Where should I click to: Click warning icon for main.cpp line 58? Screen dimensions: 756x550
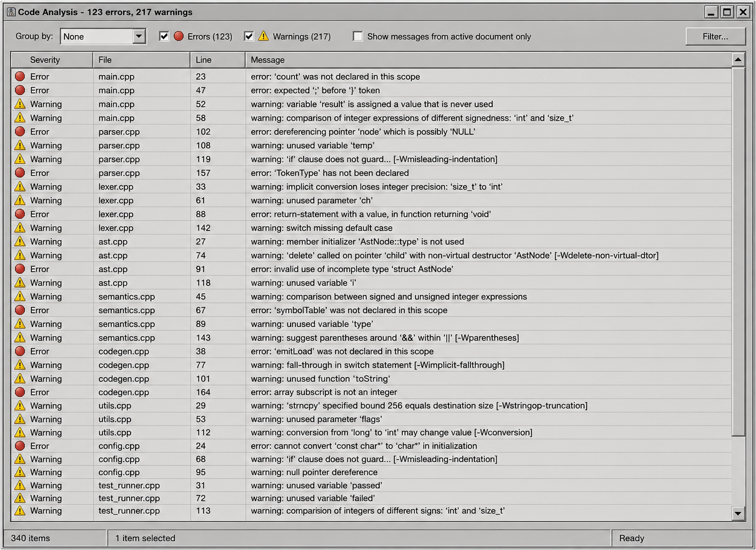20,118
